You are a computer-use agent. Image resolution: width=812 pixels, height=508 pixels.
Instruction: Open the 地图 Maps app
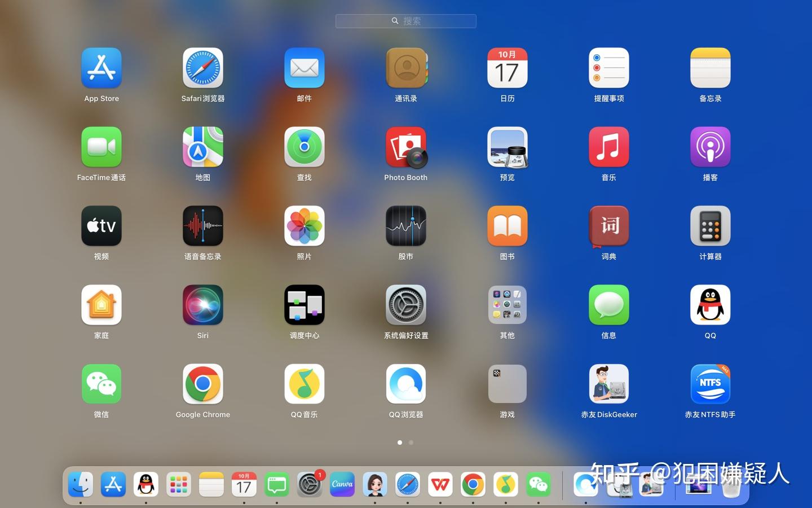203,147
